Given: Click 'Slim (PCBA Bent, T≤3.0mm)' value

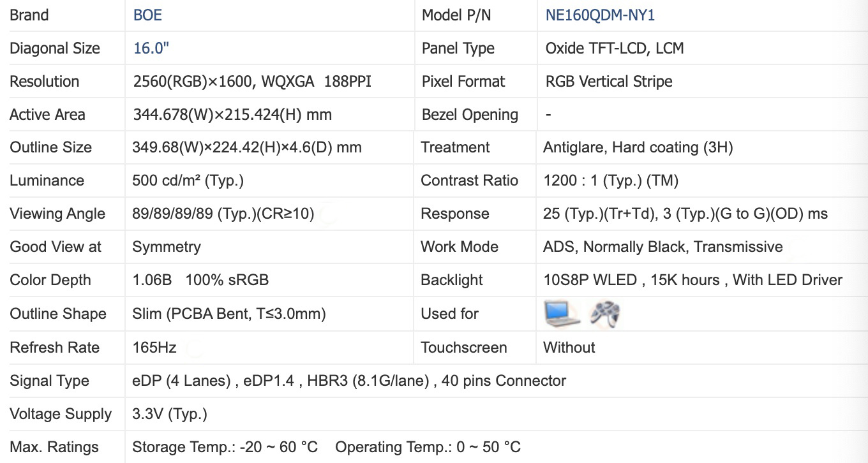Looking at the screenshot, I should click(229, 314).
